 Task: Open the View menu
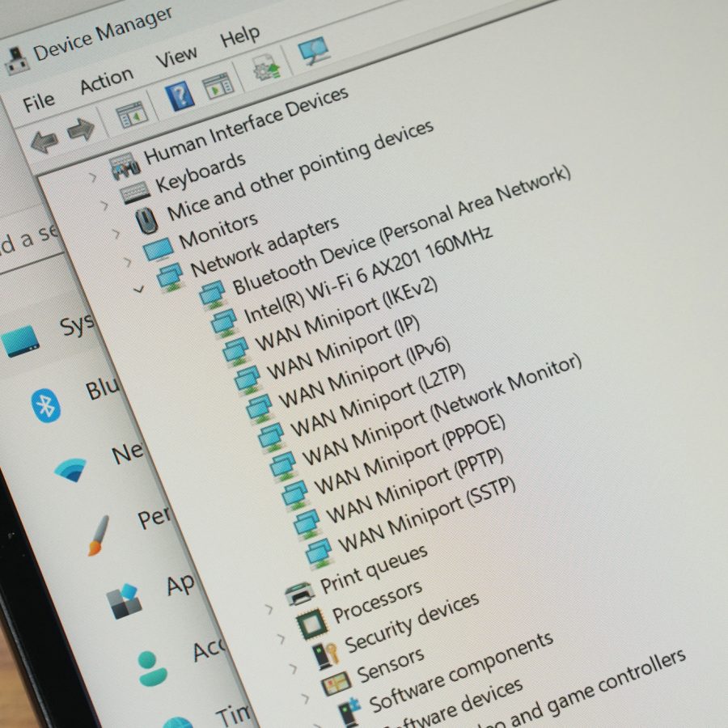tap(176, 57)
